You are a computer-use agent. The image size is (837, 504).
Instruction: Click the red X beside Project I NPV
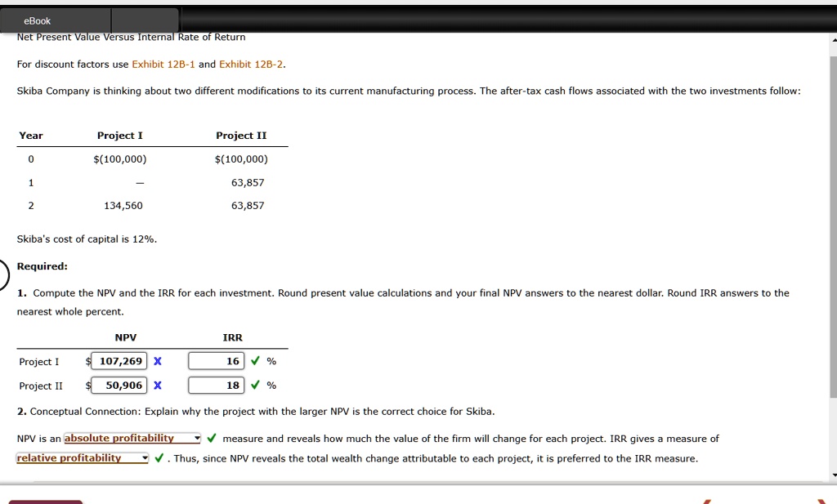(157, 360)
